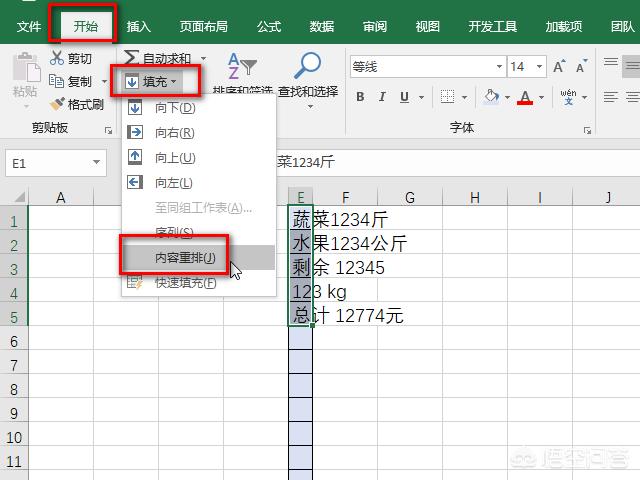Switch to the 数据 tab

pyautogui.click(x=322, y=27)
